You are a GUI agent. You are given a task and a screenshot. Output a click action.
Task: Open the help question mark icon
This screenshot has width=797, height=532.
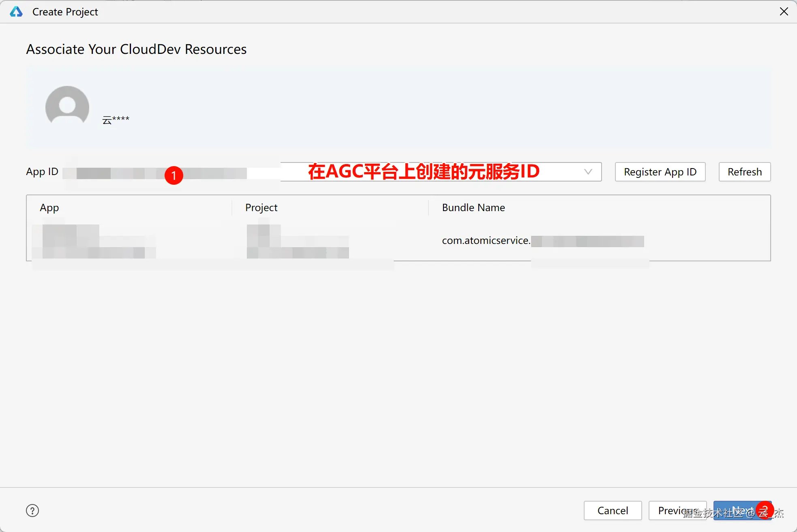point(32,511)
